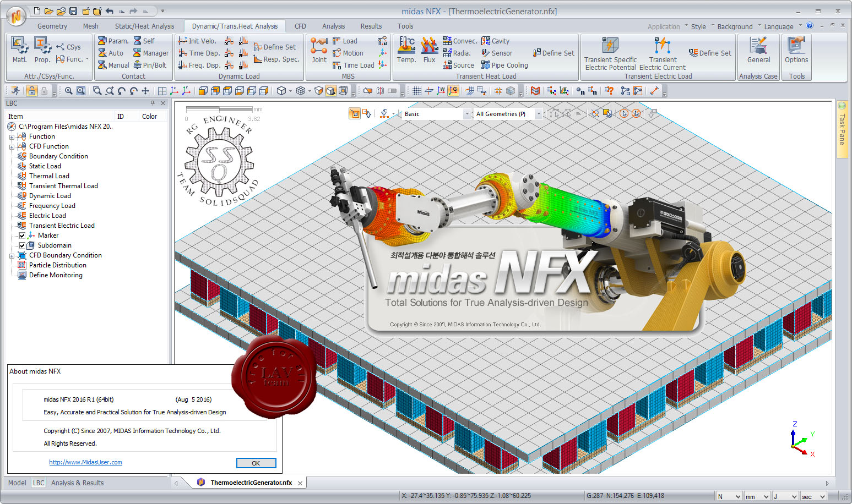This screenshot has height=504, width=852.
Task: Open the Results ribbon tab
Action: [x=371, y=26]
